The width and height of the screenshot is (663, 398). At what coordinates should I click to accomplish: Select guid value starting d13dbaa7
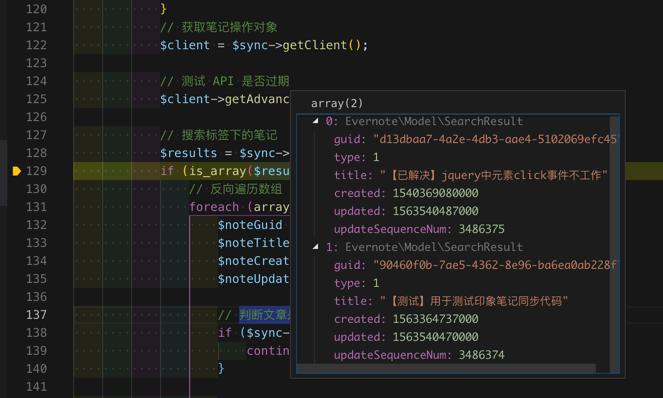[x=495, y=139]
